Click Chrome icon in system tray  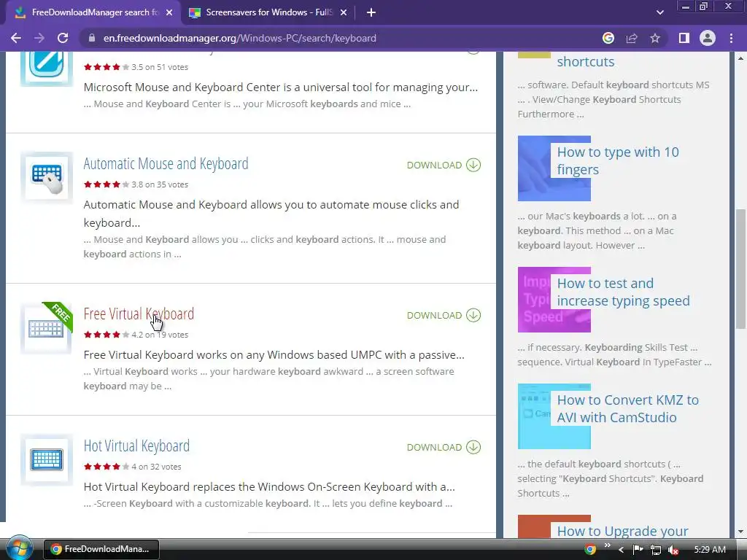tap(589, 550)
